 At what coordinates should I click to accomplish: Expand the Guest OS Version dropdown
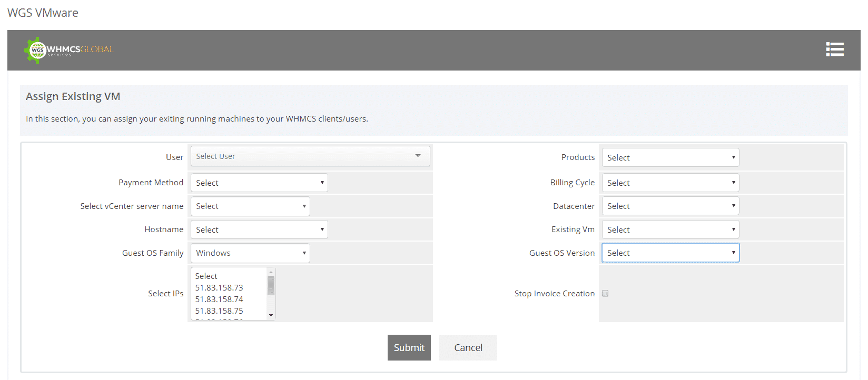pos(670,253)
